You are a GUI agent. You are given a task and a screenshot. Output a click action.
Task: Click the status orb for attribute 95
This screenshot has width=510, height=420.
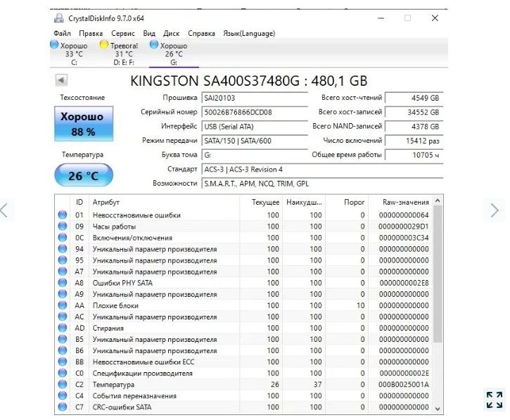pos(63,260)
